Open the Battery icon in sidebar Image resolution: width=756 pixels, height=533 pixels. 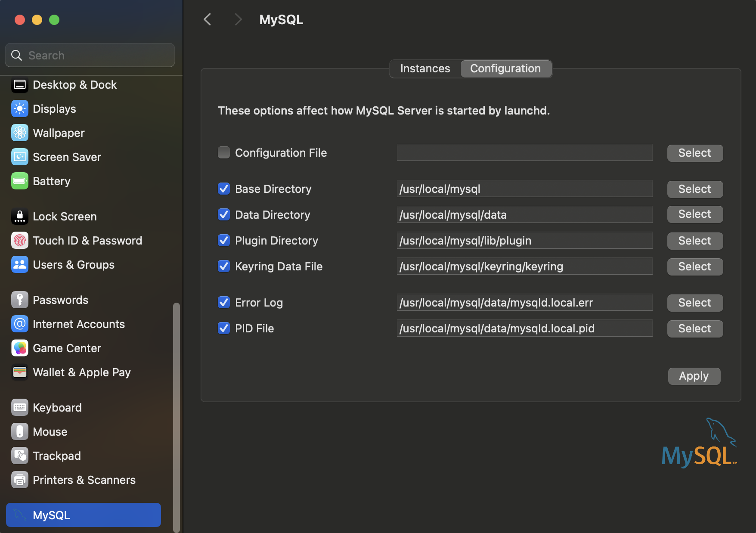click(20, 181)
